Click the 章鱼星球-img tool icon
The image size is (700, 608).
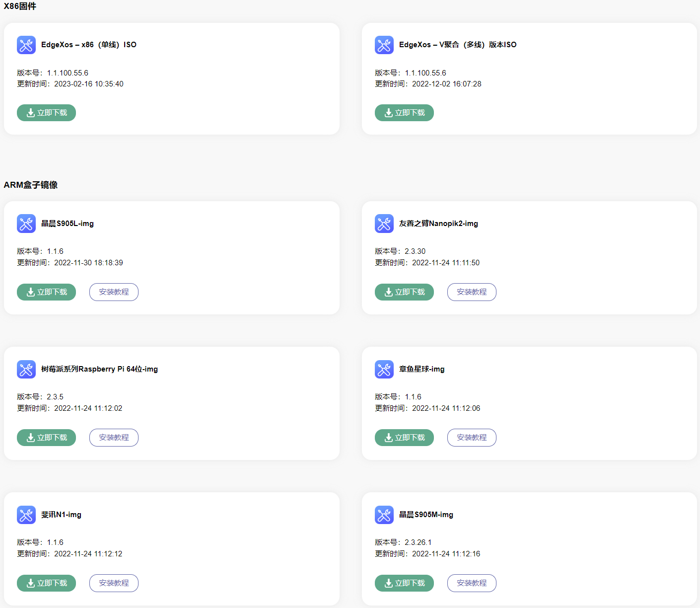(384, 369)
